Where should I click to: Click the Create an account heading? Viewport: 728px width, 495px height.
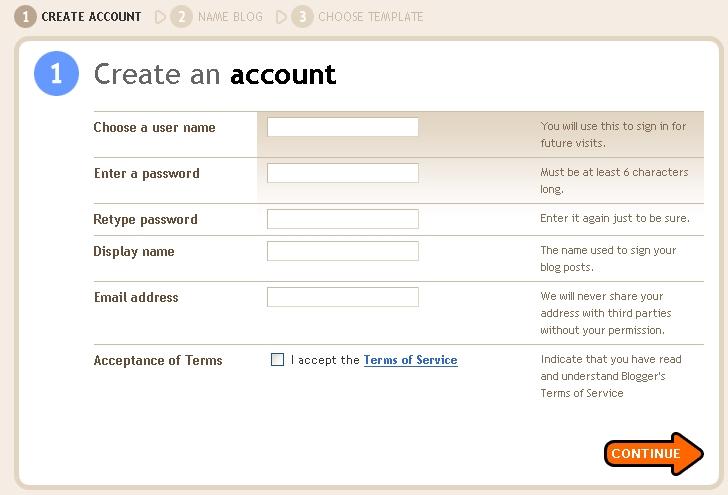214,74
